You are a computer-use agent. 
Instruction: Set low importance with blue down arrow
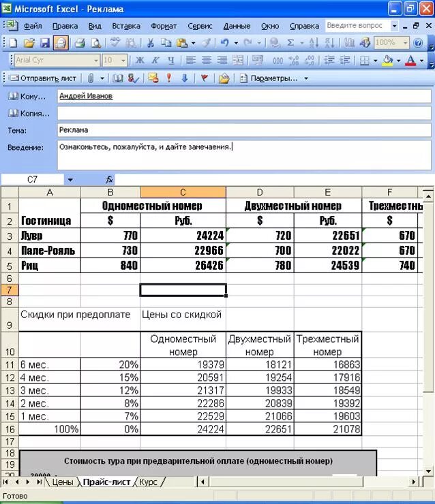pos(184,78)
